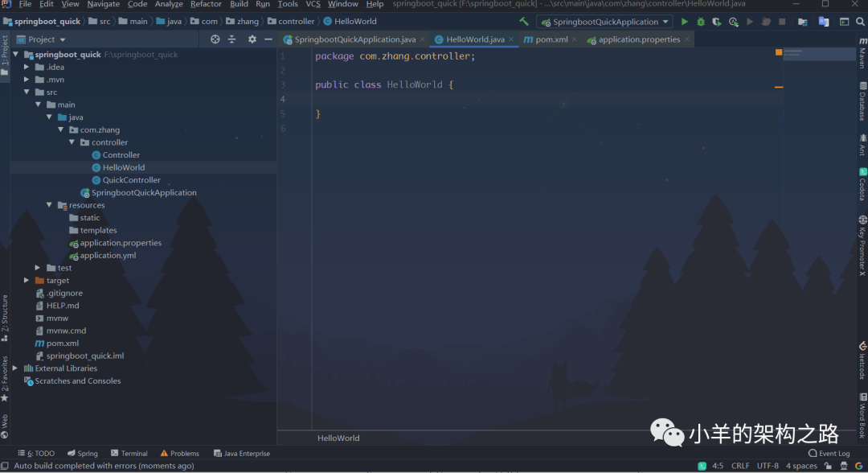Viewport: 868px width, 473px height.
Task: Click the locate-in-project target icon
Action: [x=215, y=39]
